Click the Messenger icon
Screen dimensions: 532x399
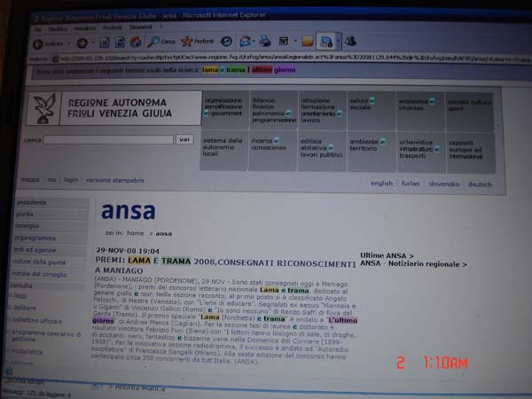point(350,41)
